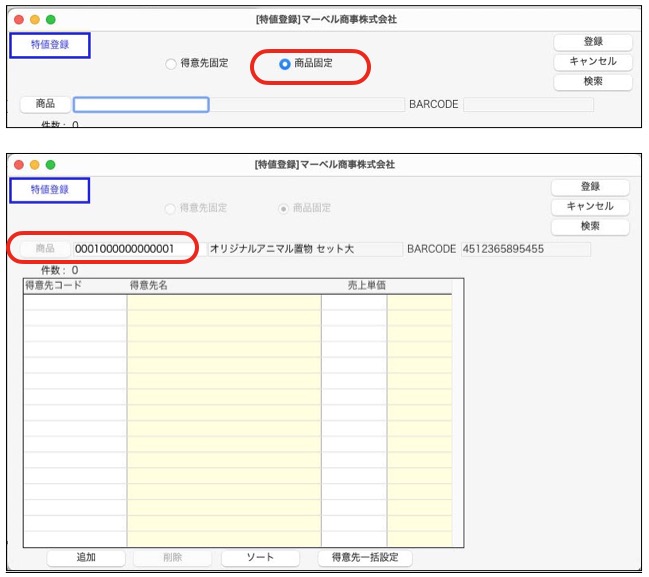Click the ソート button
The height and width of the screenshot is (577, 649).
pos(260,557)
